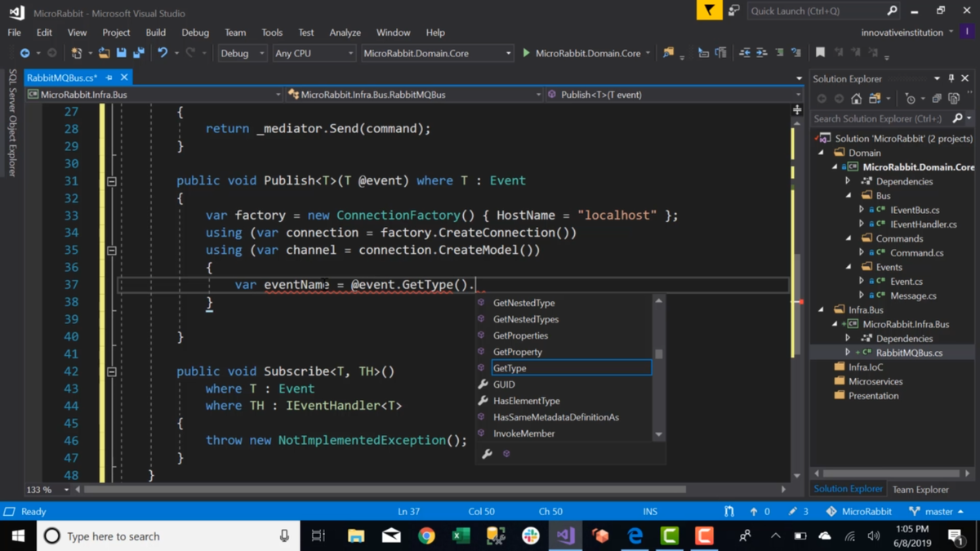The width and height of the screenshot is (980, 551).
Task: Collapse the Publish method at line 31
Action: [112, 181]
